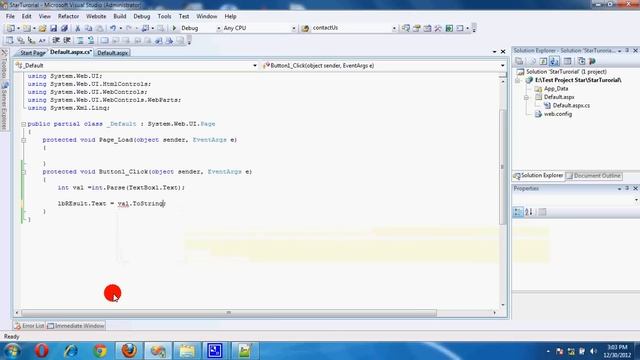This screenshot has width=640, height=360.
Task: Click the Copy Web Site icon in Solution Explorer
Action: pos(582,61)
